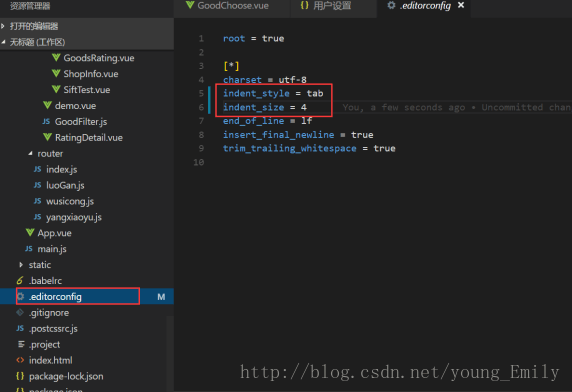Screen dimensions: 572x392
Task: Click JSON braces icon beside package-lock.json
Action: click(x=20, y=376)
